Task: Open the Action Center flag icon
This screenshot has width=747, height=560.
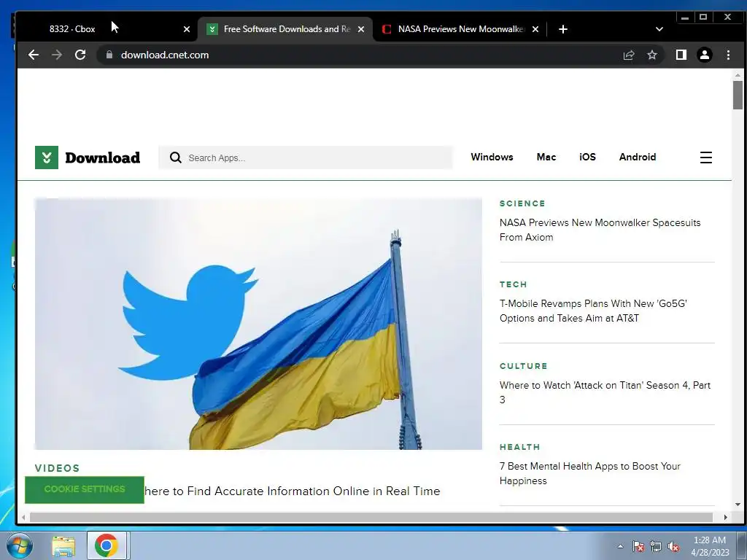Action: [638, 546]
